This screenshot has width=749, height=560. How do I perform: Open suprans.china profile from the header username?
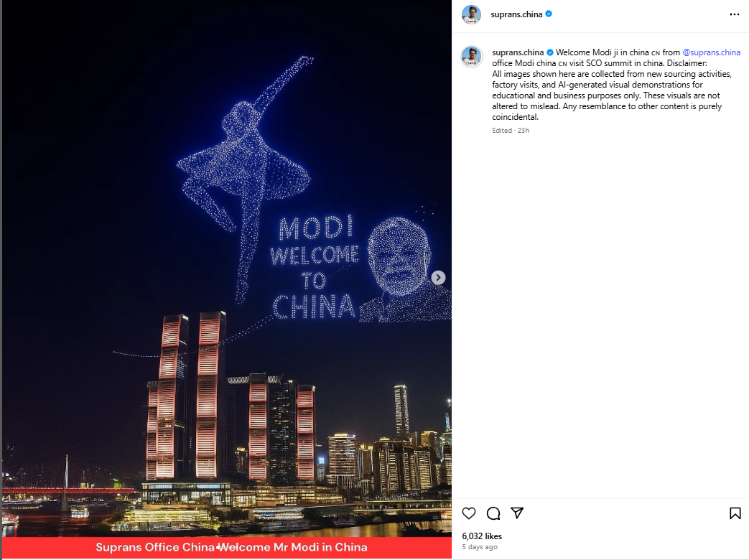tap(518, 14)
